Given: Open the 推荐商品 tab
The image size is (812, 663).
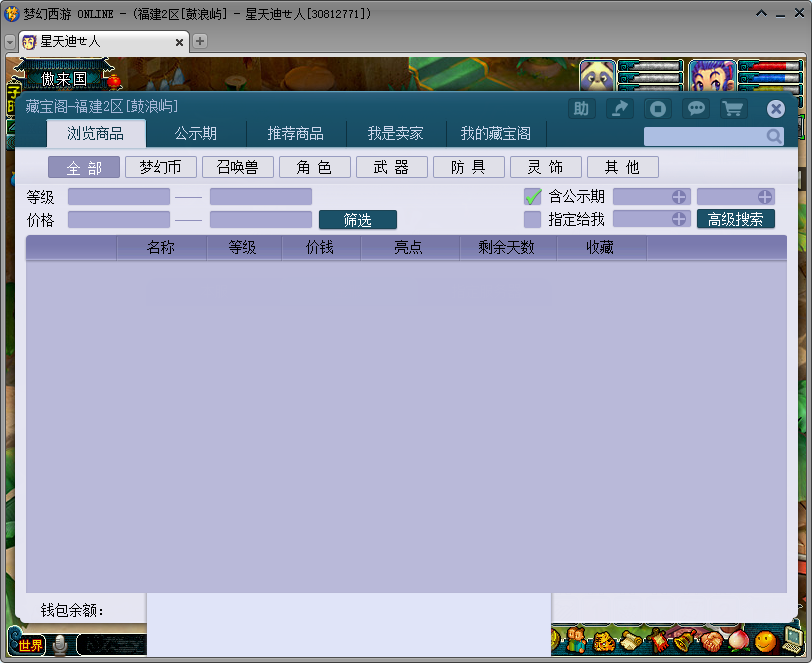Looking at the screenshot, I should coord(296,134).
